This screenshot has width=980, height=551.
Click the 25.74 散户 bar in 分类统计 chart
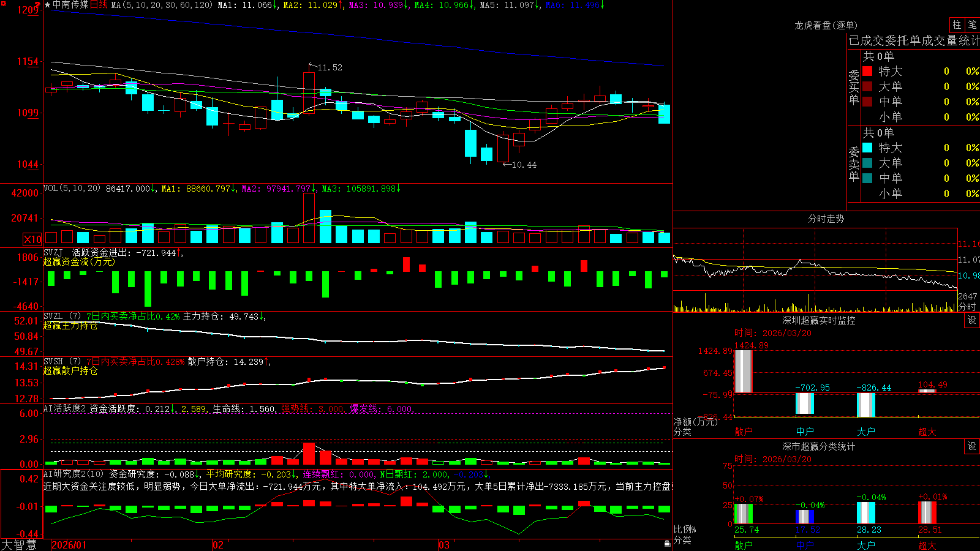(743, 514)
